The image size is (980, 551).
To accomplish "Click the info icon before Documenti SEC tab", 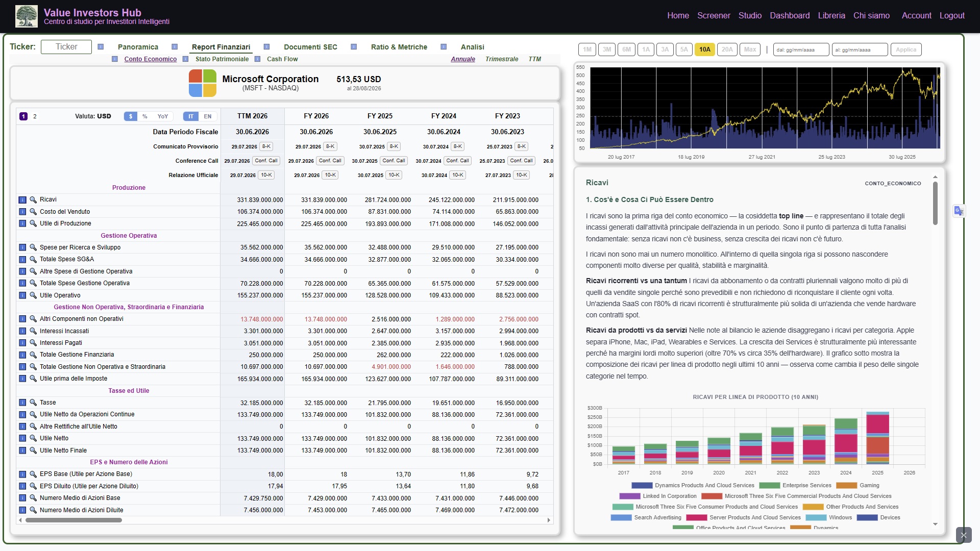I will point(266,47).
